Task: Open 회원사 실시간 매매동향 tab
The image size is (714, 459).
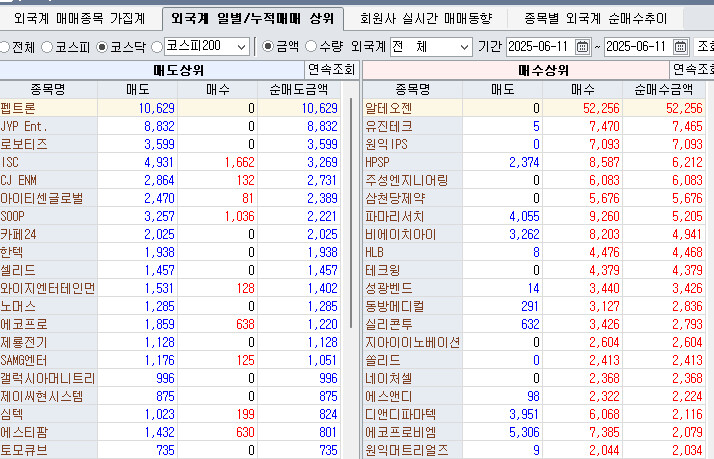Action: (426, 19)
